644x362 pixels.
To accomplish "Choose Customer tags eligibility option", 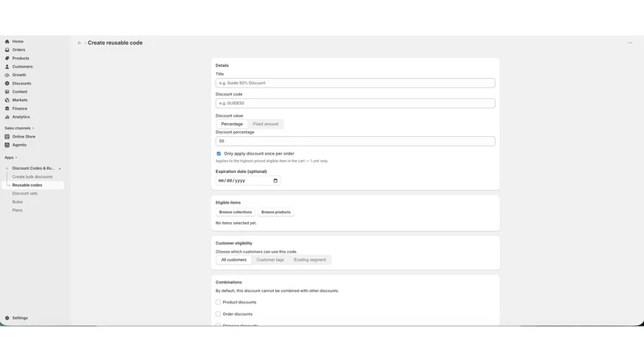I will [270, 260].
